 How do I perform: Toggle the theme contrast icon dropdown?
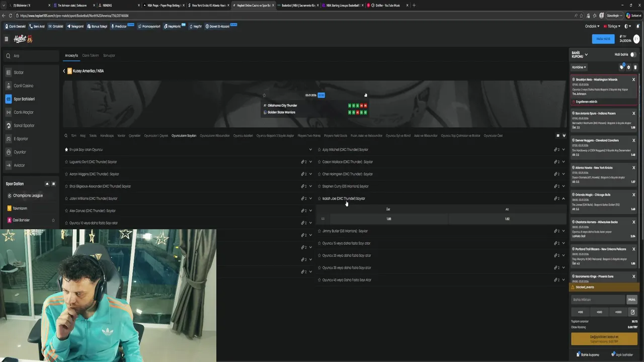click(x=627, y=26)
